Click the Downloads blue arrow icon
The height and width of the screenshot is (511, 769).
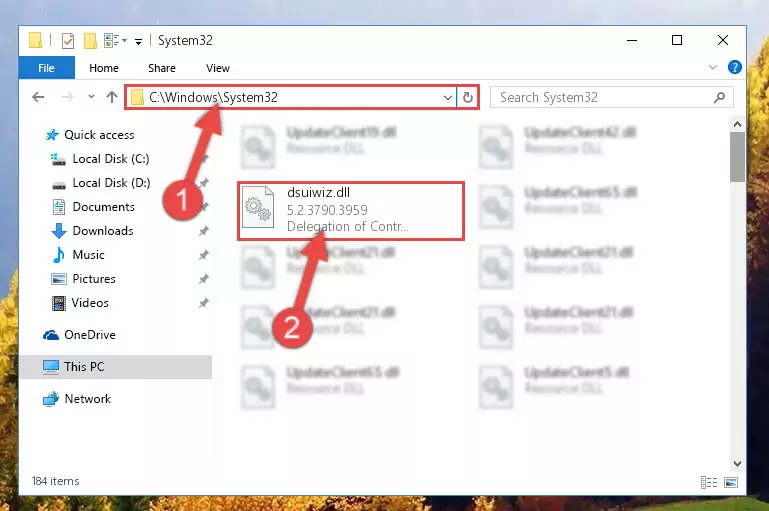pos(59,231)
